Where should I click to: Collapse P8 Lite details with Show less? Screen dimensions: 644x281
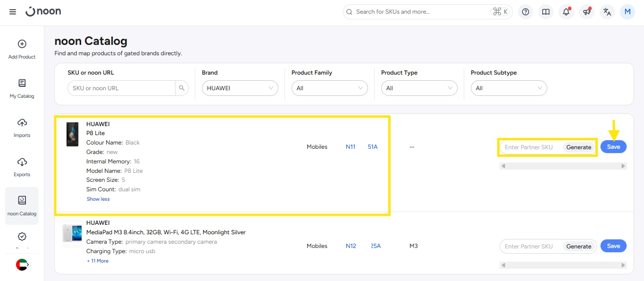tap(98, 199)
